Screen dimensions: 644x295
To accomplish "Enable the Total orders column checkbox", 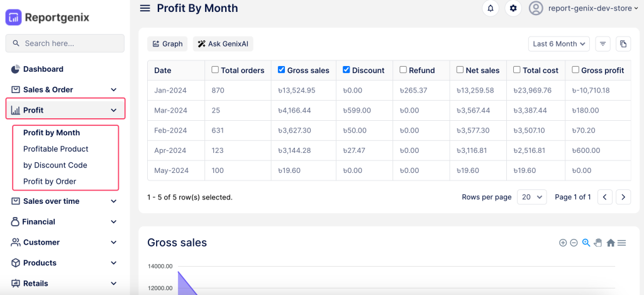I will pos(215,70).
